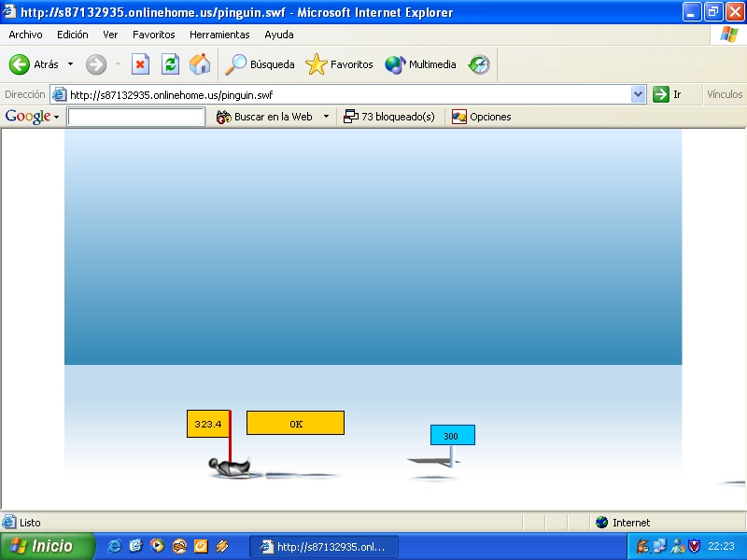Click the green Ir go button

click(x=667, y=94)
